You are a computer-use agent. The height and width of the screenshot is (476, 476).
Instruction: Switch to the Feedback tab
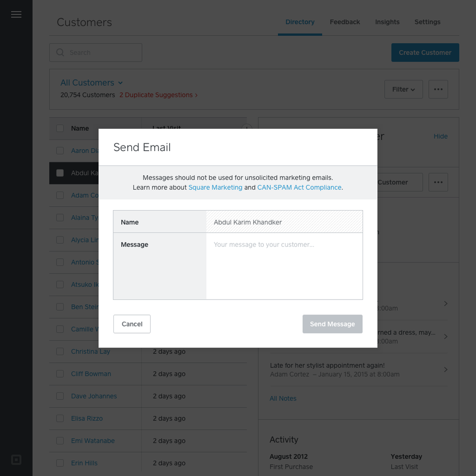[x=344, y=22]
